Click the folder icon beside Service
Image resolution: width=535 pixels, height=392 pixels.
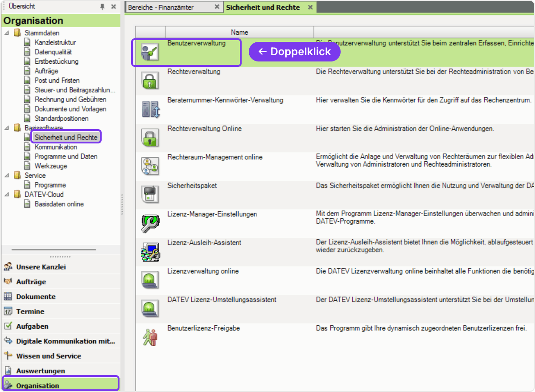click(x=17, y=176)
